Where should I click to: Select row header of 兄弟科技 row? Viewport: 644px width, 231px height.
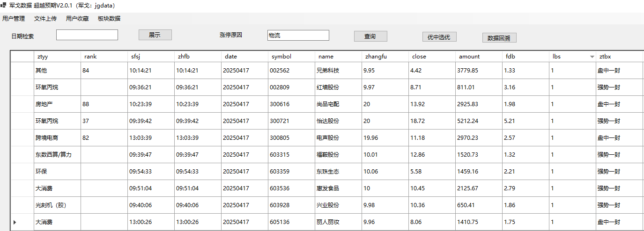[x=22, y=71]
